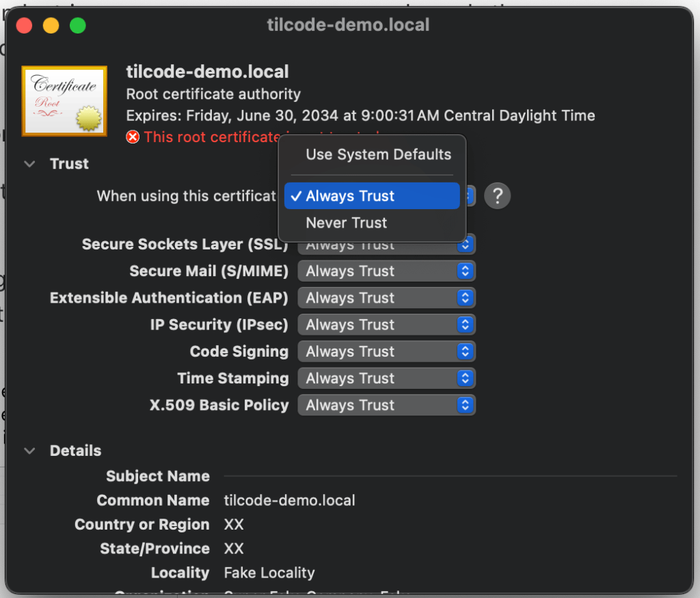Collapse the Details section chevron
This screenshot has width=700, height=598.
click(x=29, y=451)
